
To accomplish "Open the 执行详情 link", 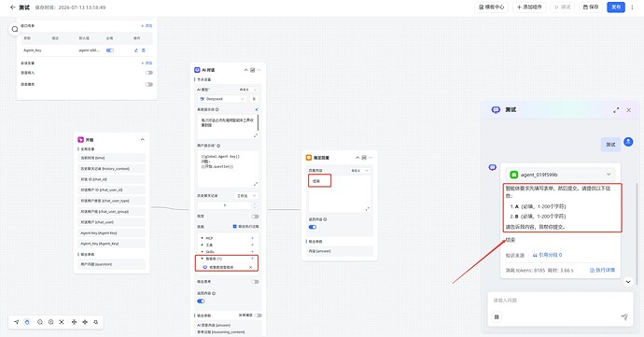I will (603, 270).
